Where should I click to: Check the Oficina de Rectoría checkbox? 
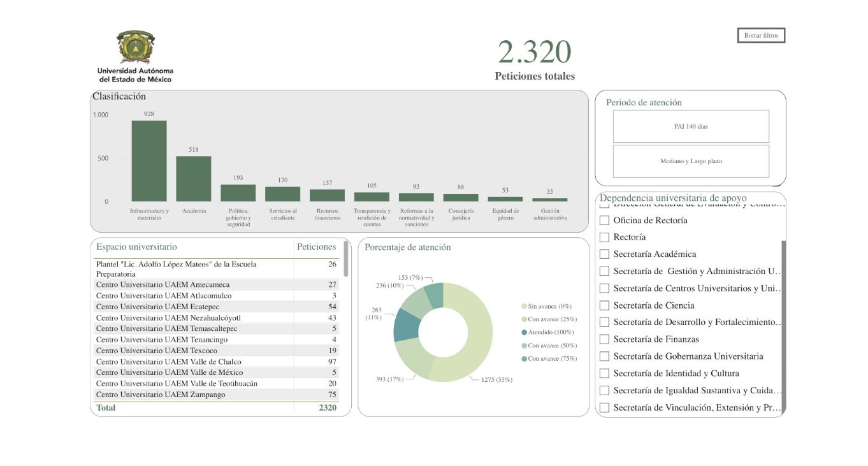tap(605, 221)
